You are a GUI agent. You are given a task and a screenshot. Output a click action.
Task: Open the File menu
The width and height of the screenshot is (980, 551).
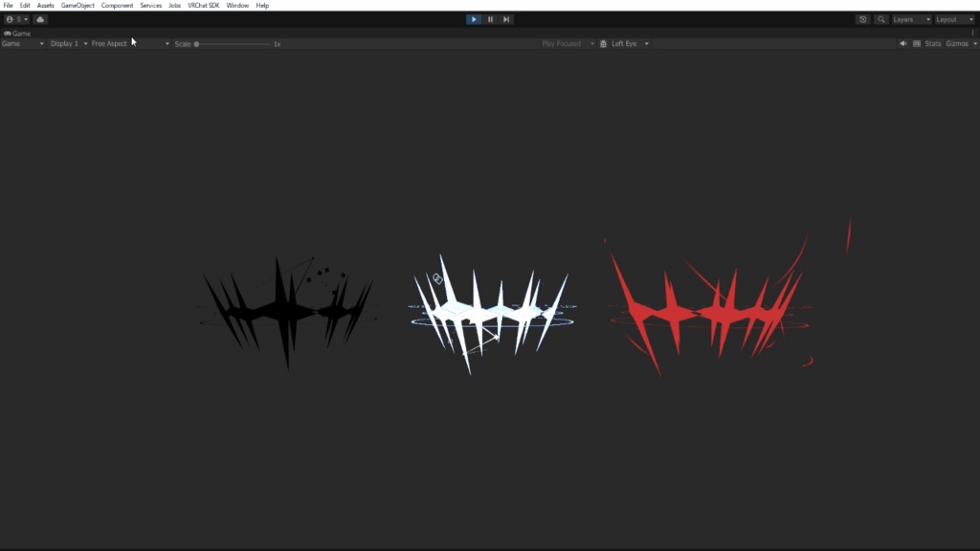click(x=8, y=5)
